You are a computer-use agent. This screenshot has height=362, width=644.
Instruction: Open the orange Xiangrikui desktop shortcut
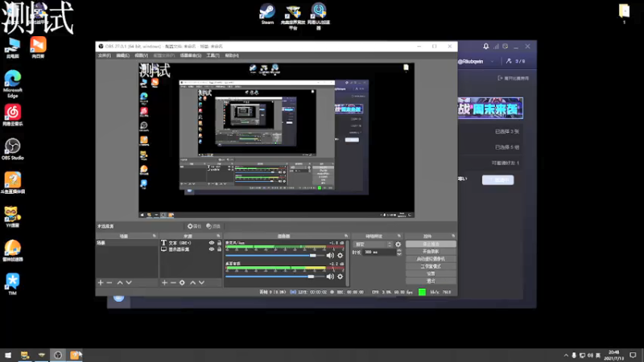point(38,47)
